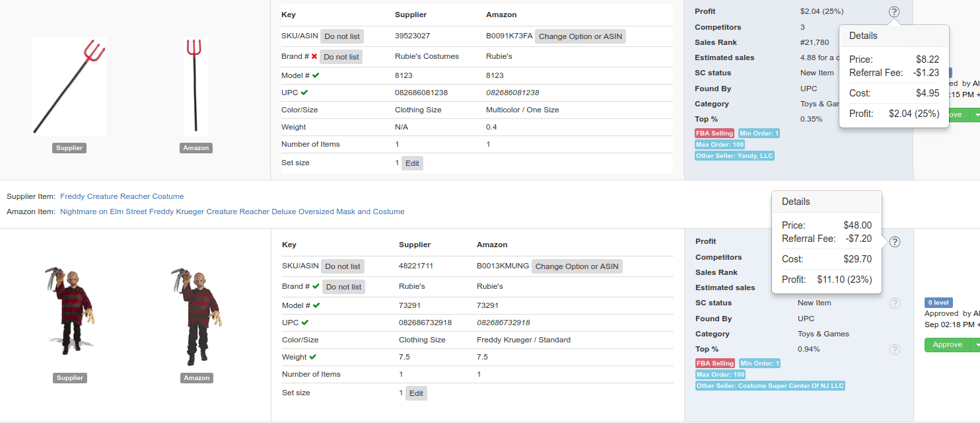The height and width of the screenshot is (423, 980).
Task: Click Freddy Krueger / Standard Amazon value
Action: [524, 340]
